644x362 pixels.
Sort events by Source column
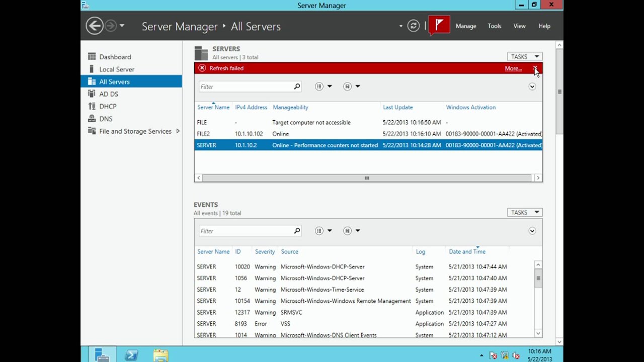tap(289, 251)
